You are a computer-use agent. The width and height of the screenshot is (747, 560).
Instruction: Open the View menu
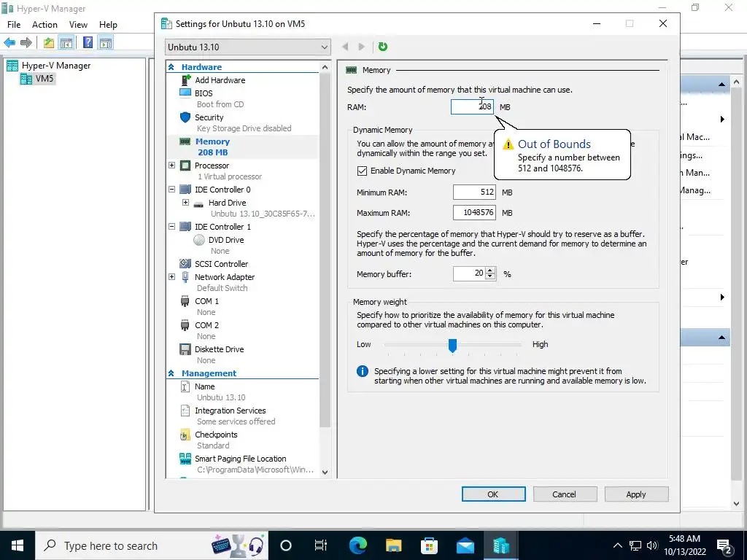78,25
